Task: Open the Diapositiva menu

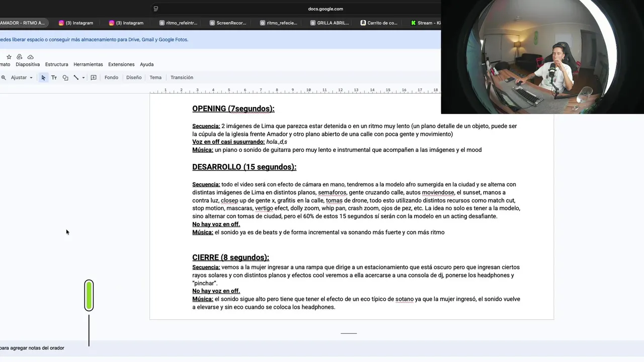Action: point(28,64)
